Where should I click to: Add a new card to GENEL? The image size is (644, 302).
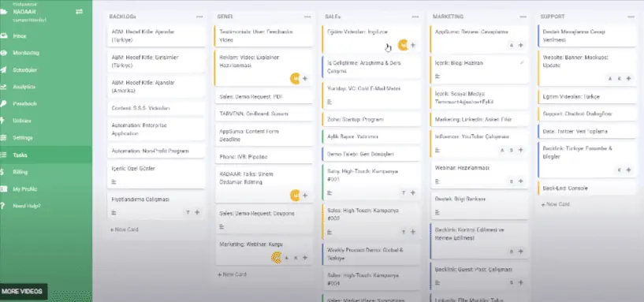[232, 274]
